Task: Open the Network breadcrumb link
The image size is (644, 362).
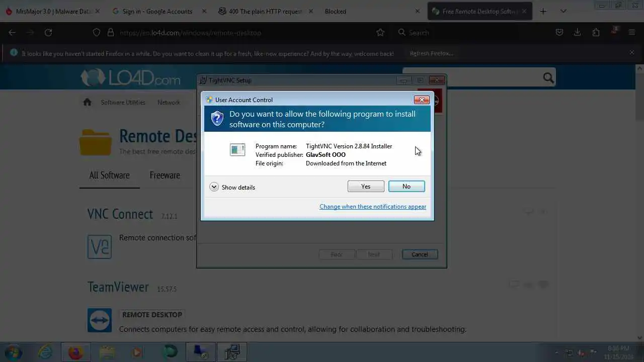Action: point(169,102)
